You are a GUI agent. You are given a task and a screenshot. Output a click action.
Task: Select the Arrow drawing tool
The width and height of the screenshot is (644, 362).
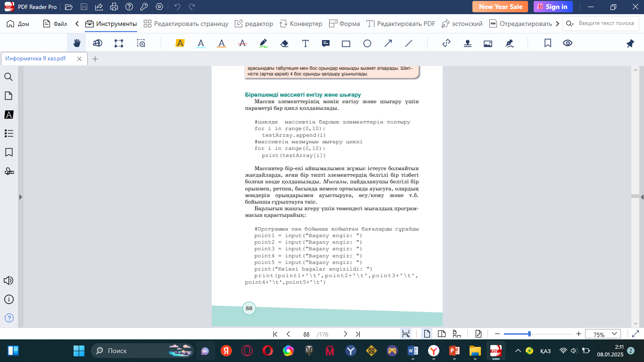[388, 43]
